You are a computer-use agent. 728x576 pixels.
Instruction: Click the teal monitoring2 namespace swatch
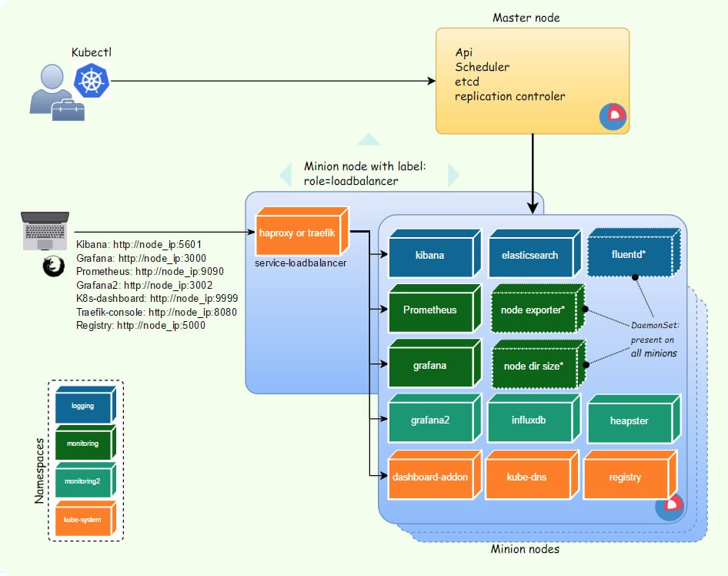point(86,480)
